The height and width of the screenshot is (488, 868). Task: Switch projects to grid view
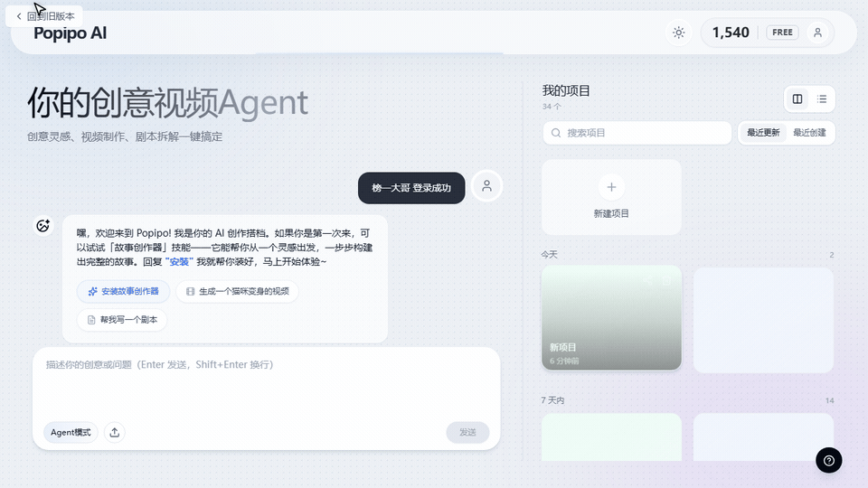pos(797,99)
